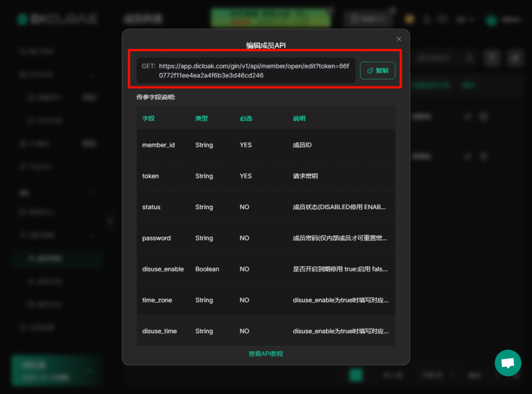Open the live chat support bubble
This screenshot has width=532, height=394.
pyautogui.click(x=508, y=363)
